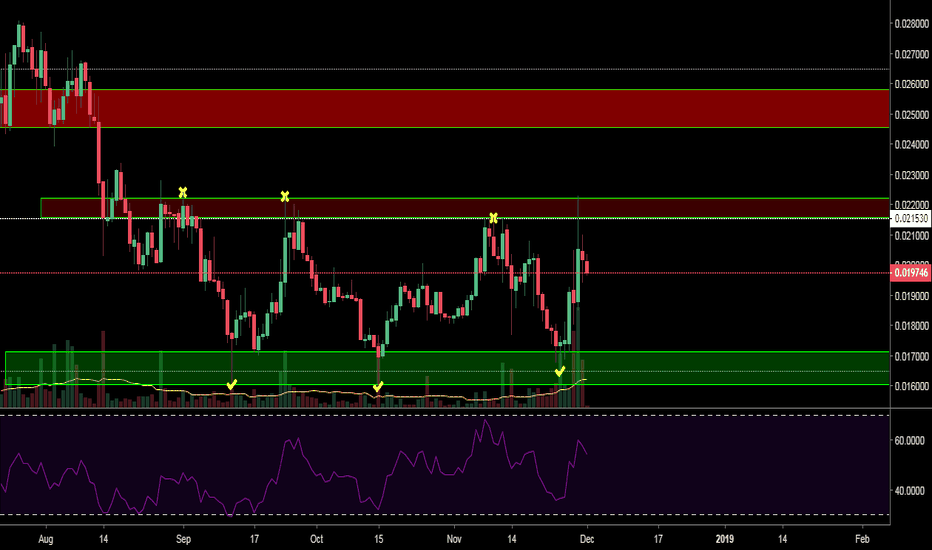932x550 pixels.
Task: Click the 0.028000 price axis label
Action: click(911, 24)
